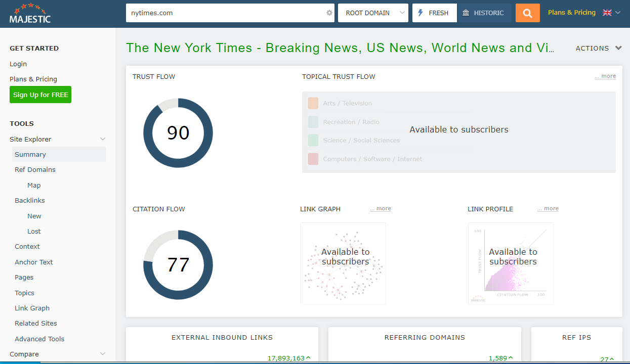Open the Login link
The width and height of the screenshot is (630, 364).
click(x=18, y=64)
